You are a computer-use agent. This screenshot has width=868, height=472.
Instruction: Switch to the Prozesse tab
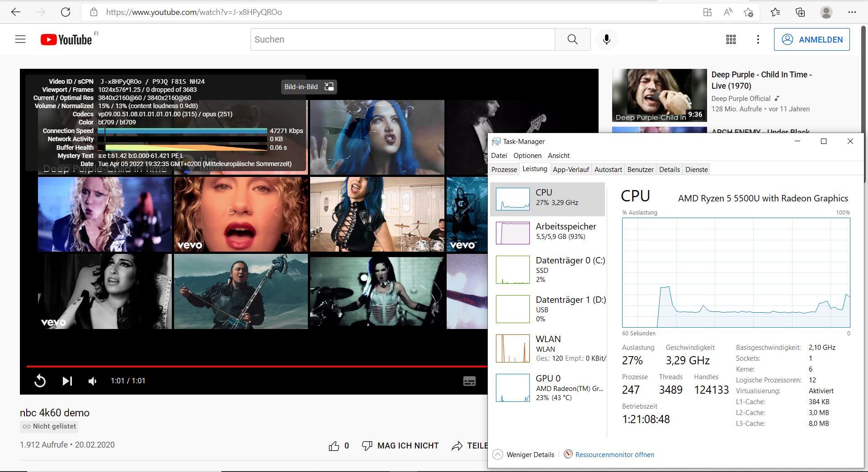(x=504, y=170)
